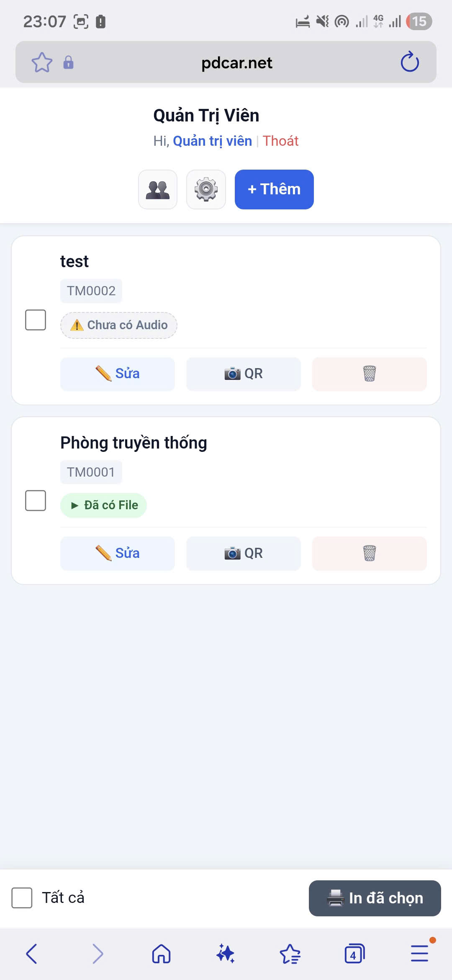Delete Phòng truyền thống with trash icon

369,553
